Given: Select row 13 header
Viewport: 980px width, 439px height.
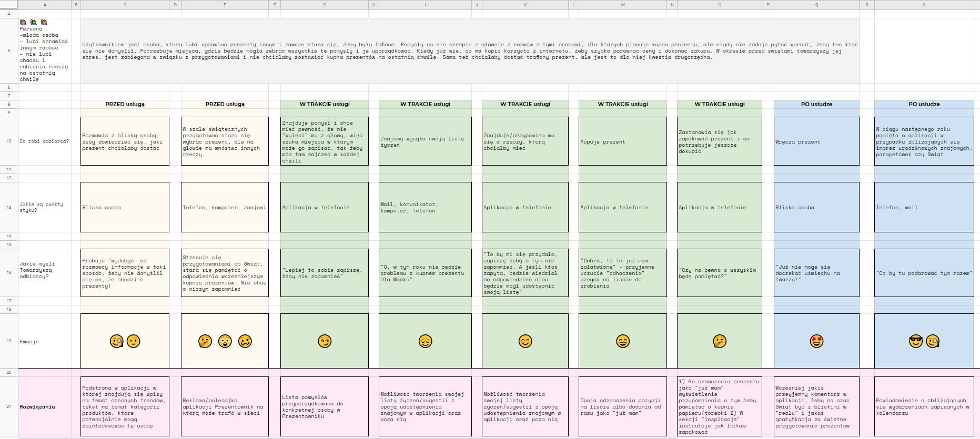Looking at the screenshot, I should [9, 207].
